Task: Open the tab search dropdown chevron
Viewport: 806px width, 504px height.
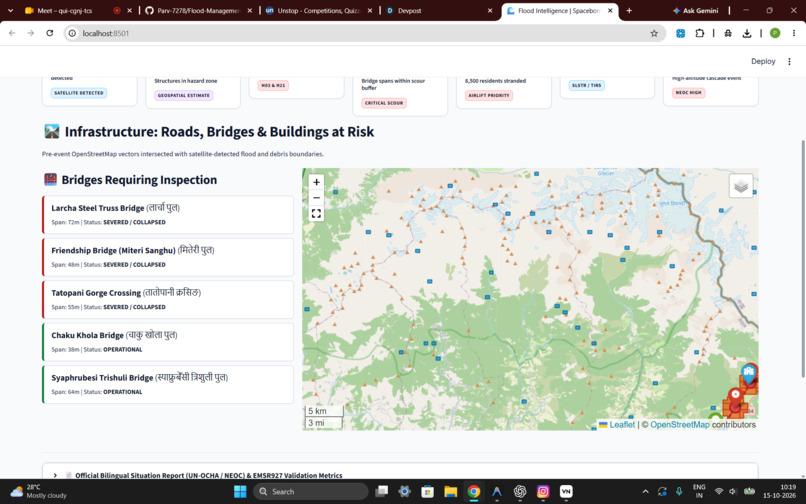Action: coord(10,10)
